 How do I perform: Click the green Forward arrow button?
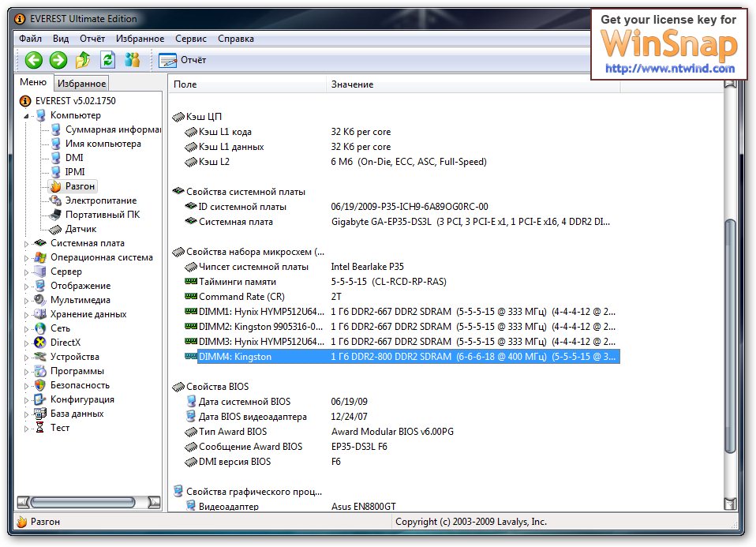tap(58, 60)
